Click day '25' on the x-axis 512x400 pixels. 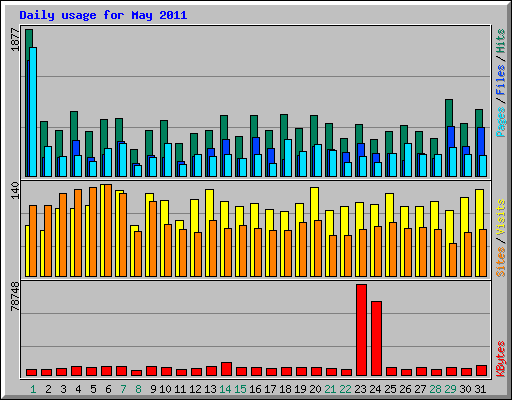(390, 389)
